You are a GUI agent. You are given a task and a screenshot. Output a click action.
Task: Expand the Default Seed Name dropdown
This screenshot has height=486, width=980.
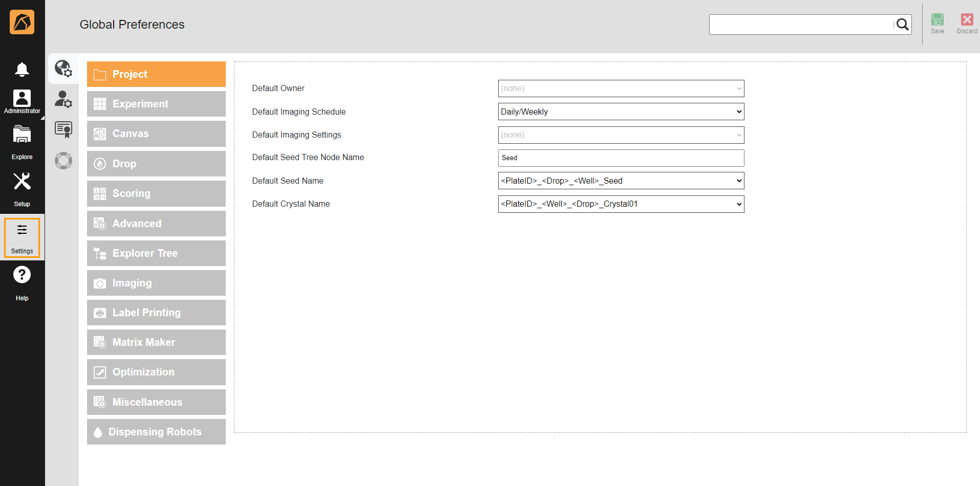pos(621,181)
